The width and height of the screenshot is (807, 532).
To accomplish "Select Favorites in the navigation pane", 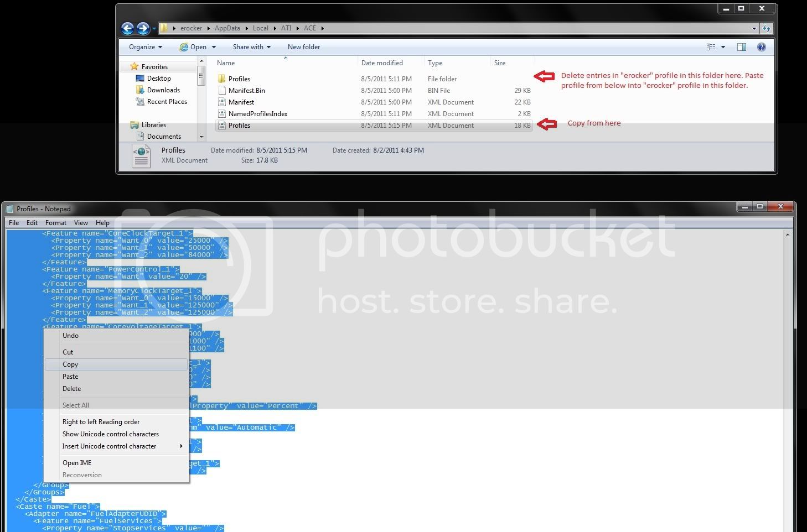I will pos(154,66).
